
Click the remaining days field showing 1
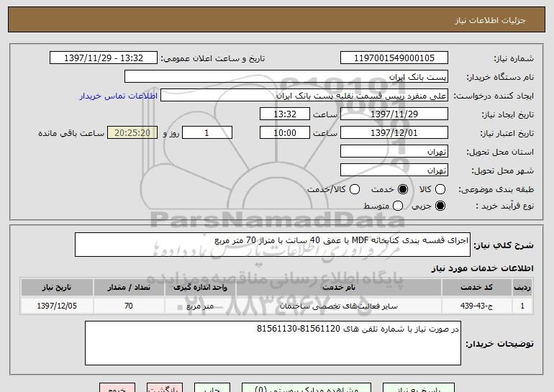207,133
